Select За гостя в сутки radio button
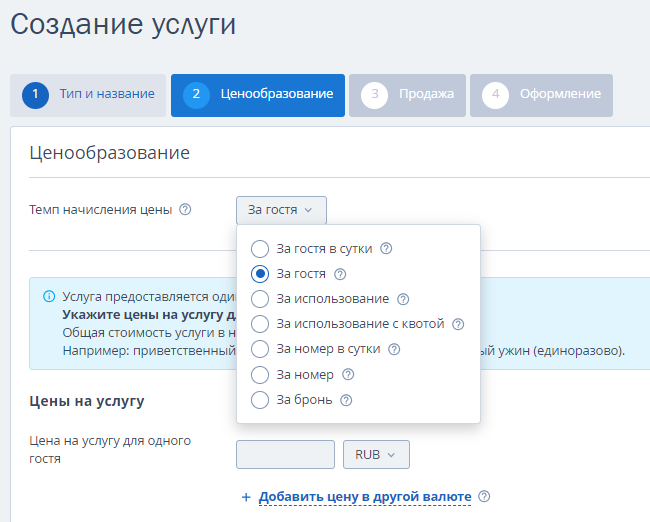 click(260, 249)
